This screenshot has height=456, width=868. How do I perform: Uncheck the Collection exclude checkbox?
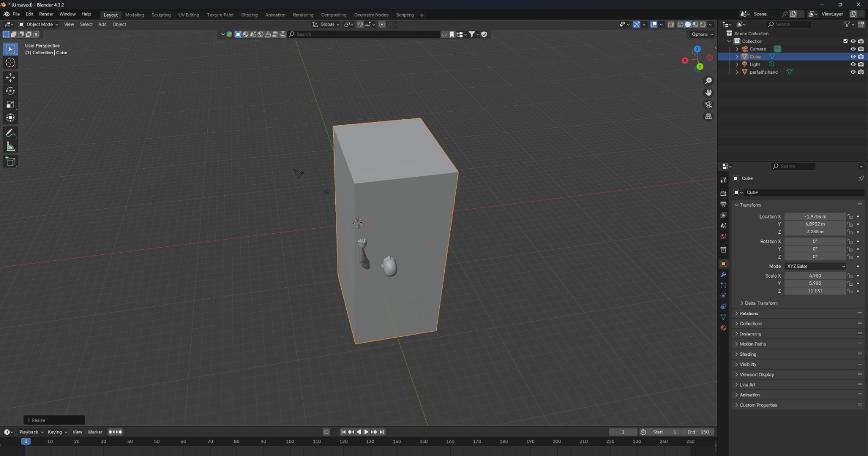(845, 41)
